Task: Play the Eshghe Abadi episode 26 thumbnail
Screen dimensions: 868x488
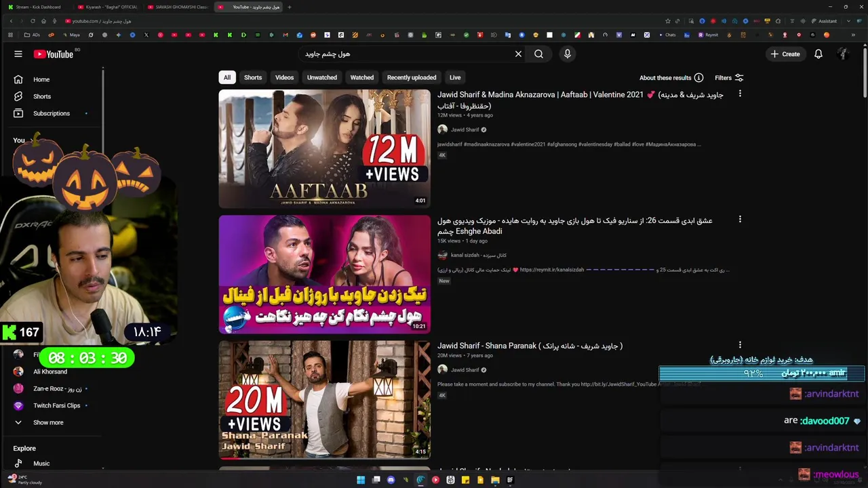Action: (x=324, y=274)
